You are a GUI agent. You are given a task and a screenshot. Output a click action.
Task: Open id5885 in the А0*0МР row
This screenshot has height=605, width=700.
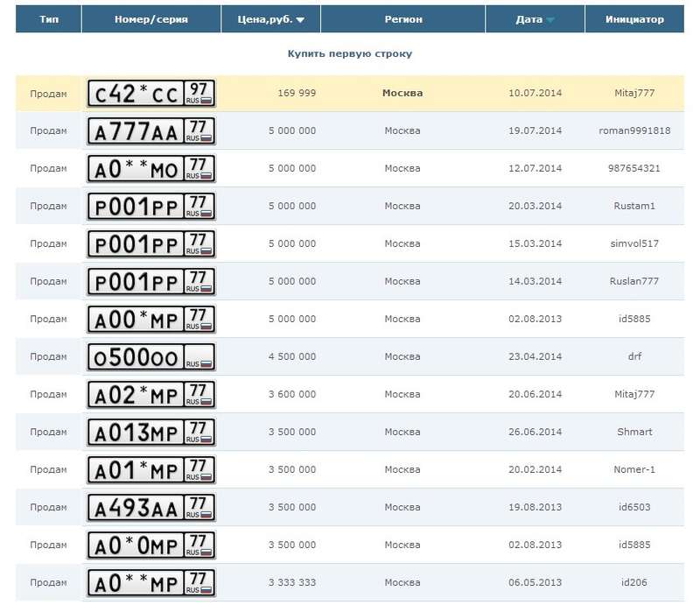click(x=634, y=545)
